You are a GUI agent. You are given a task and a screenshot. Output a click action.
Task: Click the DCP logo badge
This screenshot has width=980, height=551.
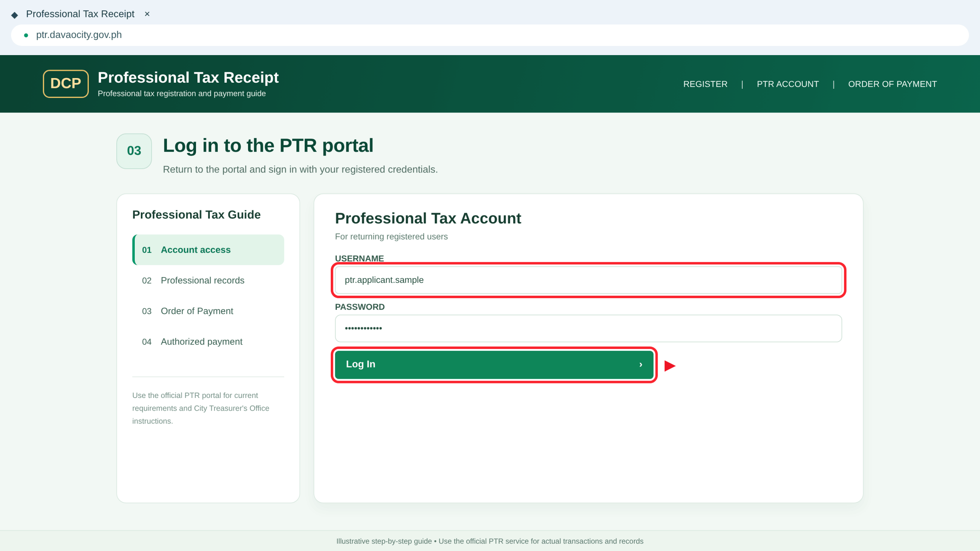(65, 83)
